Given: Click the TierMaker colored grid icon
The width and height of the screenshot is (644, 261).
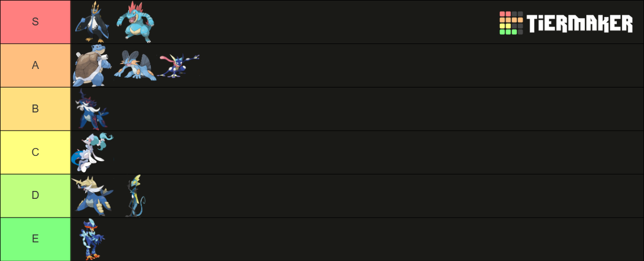Looking at the screenshot, I should tap(511, 23).
